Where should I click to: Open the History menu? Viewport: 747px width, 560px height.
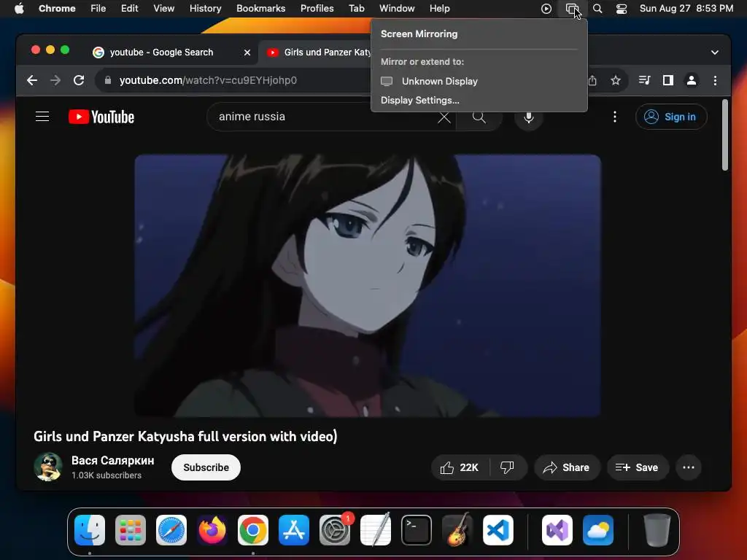205,9
